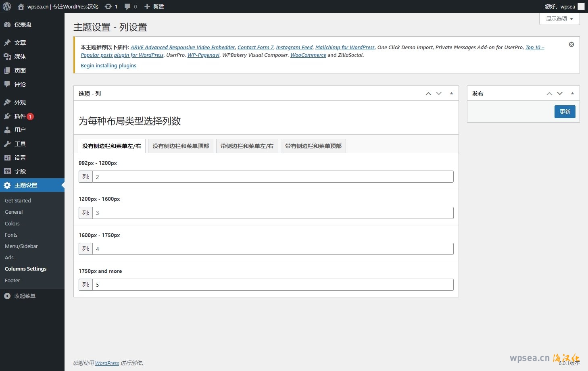Open the 仪表盘 dashboard menu
This screenshot has width=588, height=371.
pyautogui.click(x=32, y=25)
